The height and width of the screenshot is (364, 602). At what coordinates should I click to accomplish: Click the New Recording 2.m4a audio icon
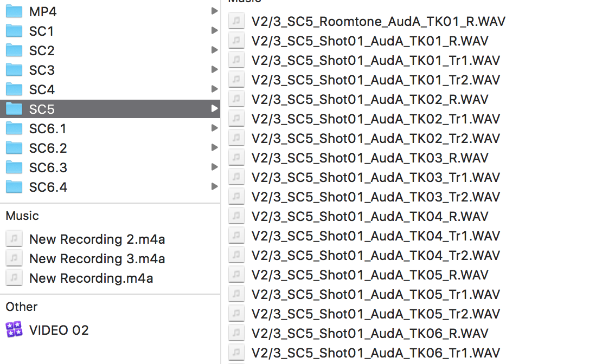pyautogui.click(x=14, y=239)
